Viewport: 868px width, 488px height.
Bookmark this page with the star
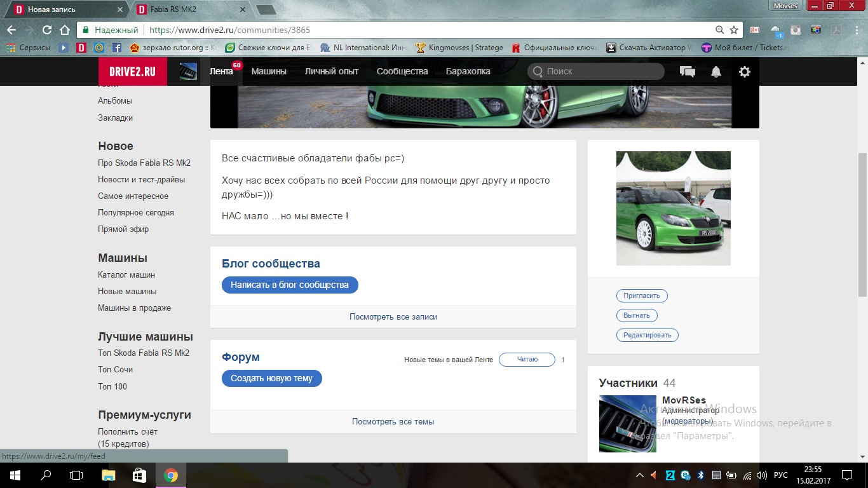coord(734,30)
